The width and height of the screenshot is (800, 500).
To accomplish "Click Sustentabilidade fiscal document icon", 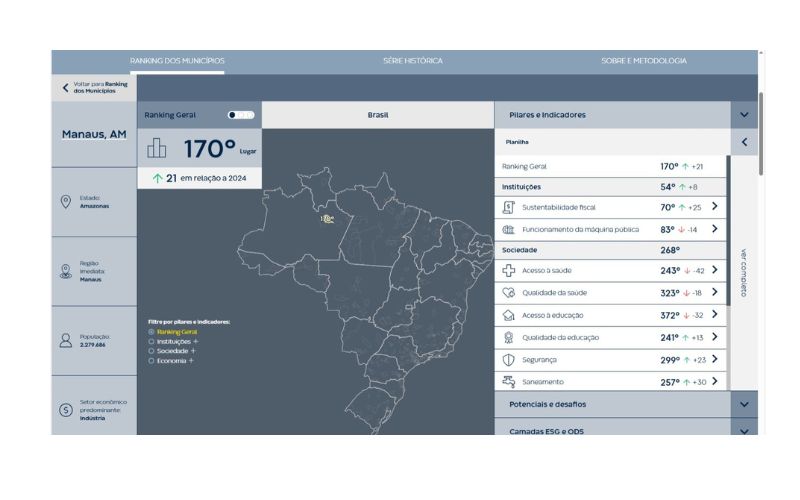I will (509, 207).
